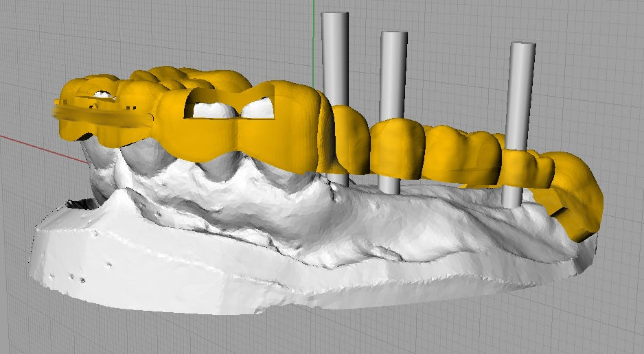The height and width of the screenshot is (354, 644).
Task: Click white spot on guide's upper left
Action: 102,95
